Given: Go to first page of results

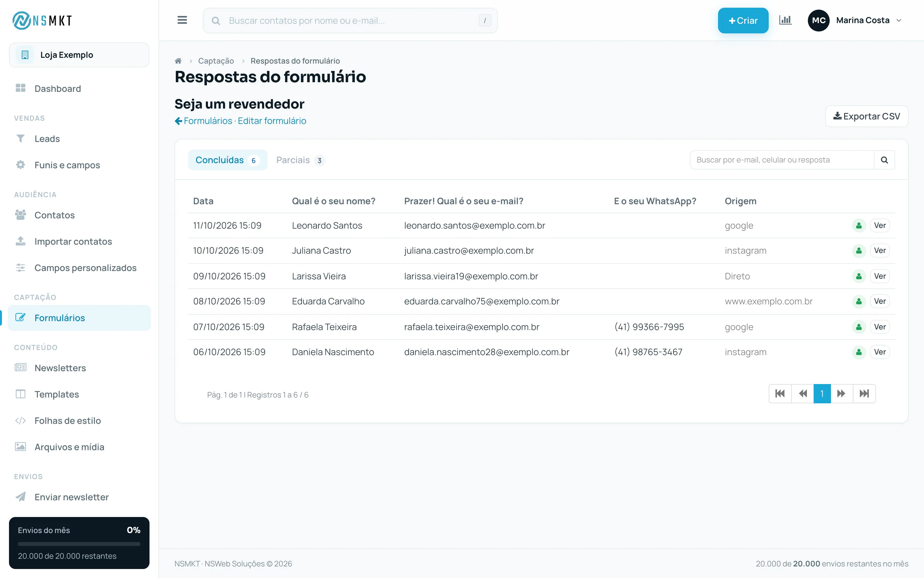Looking at the screenshot, I should (x=780, y=393).
